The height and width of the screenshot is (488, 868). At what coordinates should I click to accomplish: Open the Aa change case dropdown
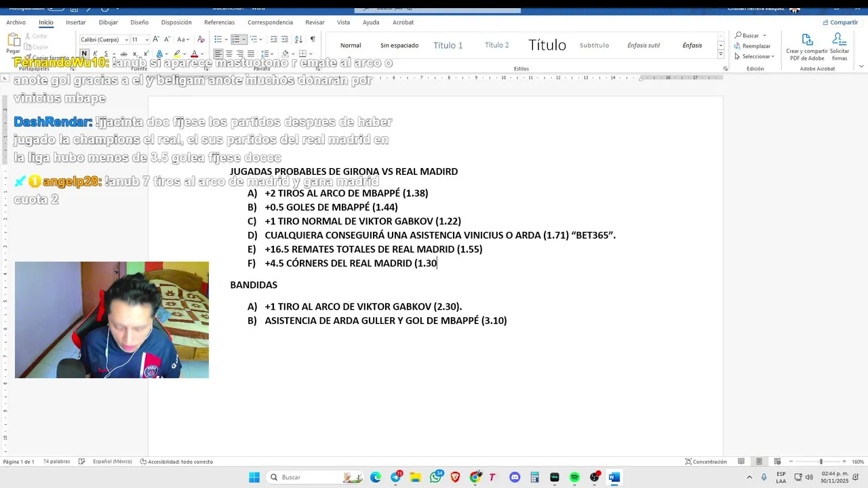[x=183, y=39]
